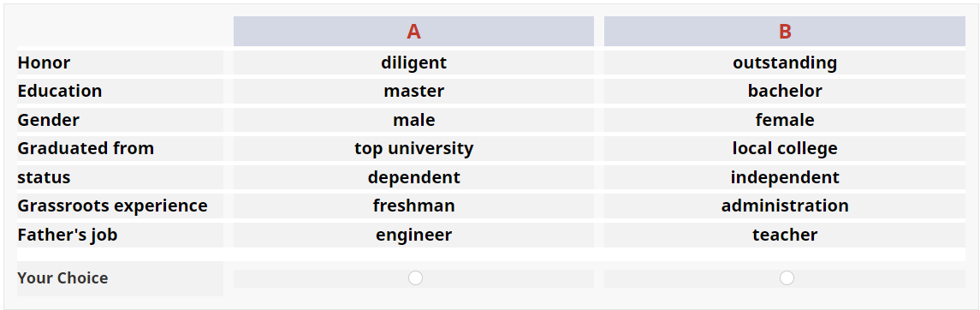Select the radio button for option B
The width and height of the screenshot is (980, 310).
coord(787,278)
